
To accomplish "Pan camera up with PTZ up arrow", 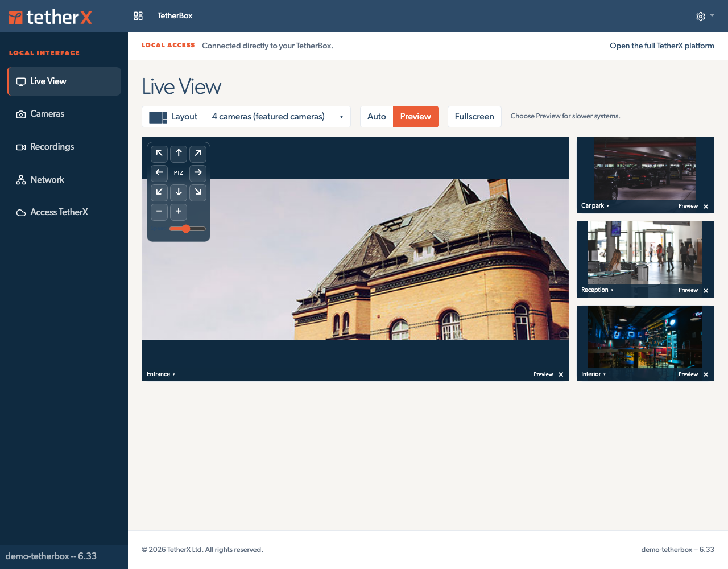I will [179, 153].
